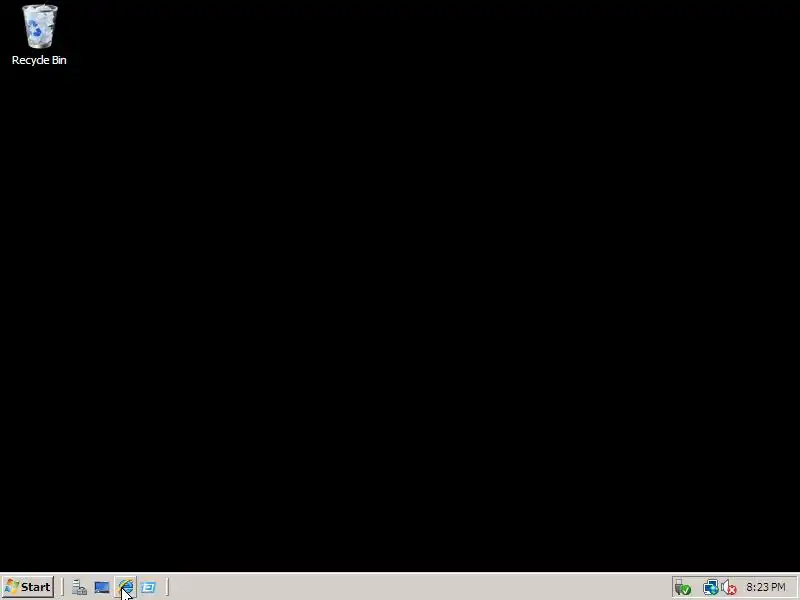Viewport: 800px width, 600px height.
Task: Click Switch Between Windows quick launch icon
Action: 148,587
